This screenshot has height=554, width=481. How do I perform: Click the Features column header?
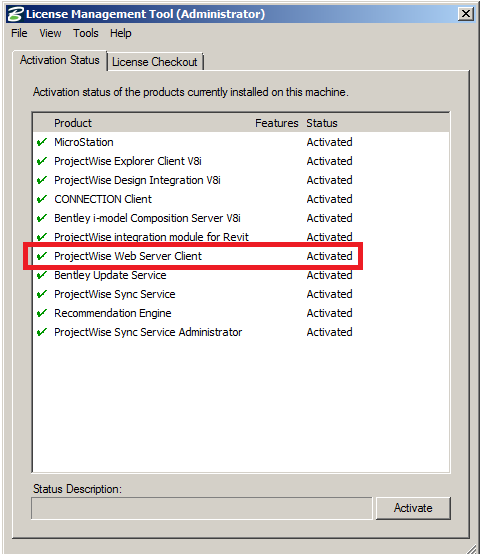click(x=277, y=123)
